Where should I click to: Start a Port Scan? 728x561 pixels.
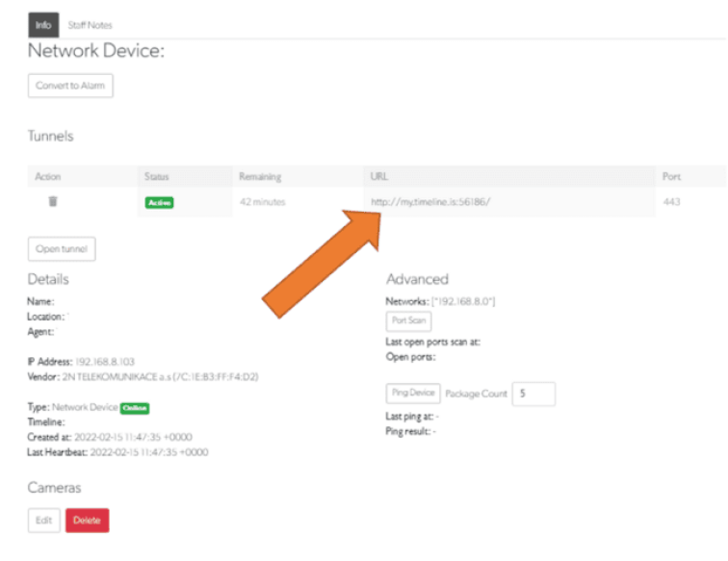pos(408,320)
